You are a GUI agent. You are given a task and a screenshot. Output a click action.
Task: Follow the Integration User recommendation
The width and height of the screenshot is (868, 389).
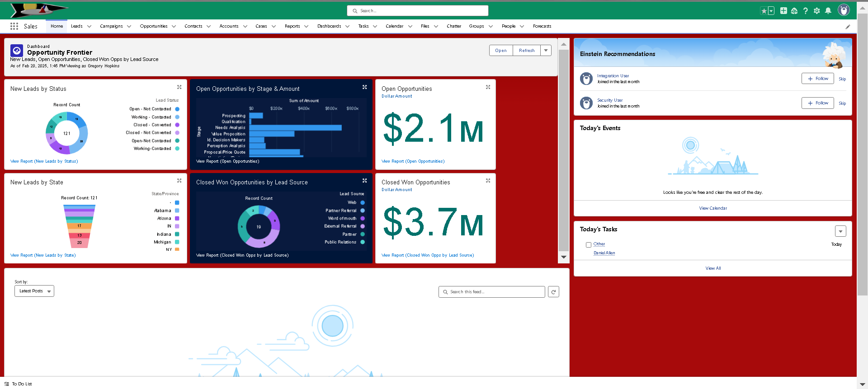tap(817, 79)
